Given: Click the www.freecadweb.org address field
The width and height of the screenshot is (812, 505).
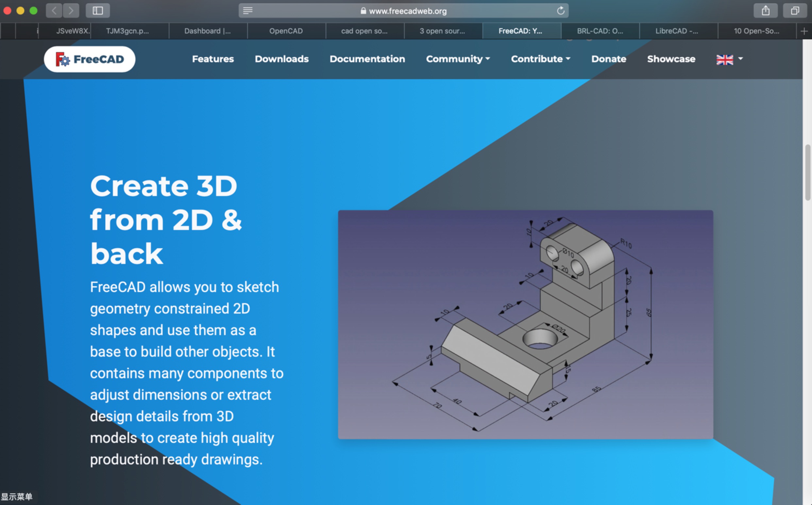Looking at the screenshot, I should (408, 11).
